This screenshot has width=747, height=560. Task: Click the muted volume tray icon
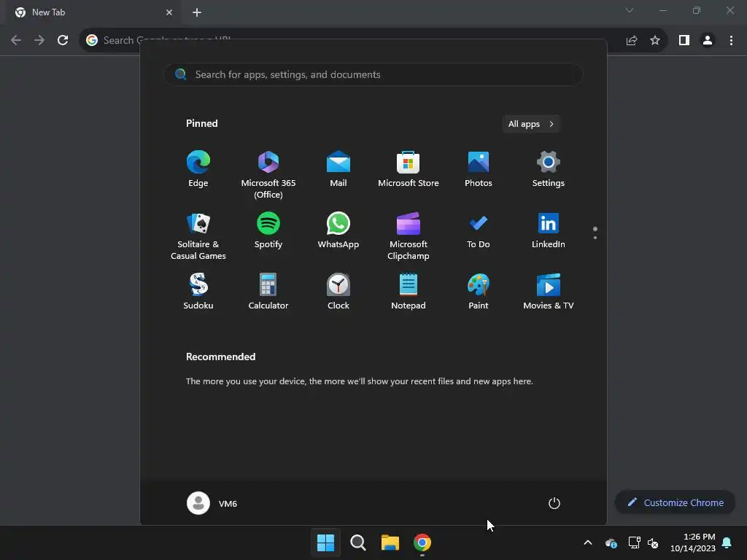(653, 542)
